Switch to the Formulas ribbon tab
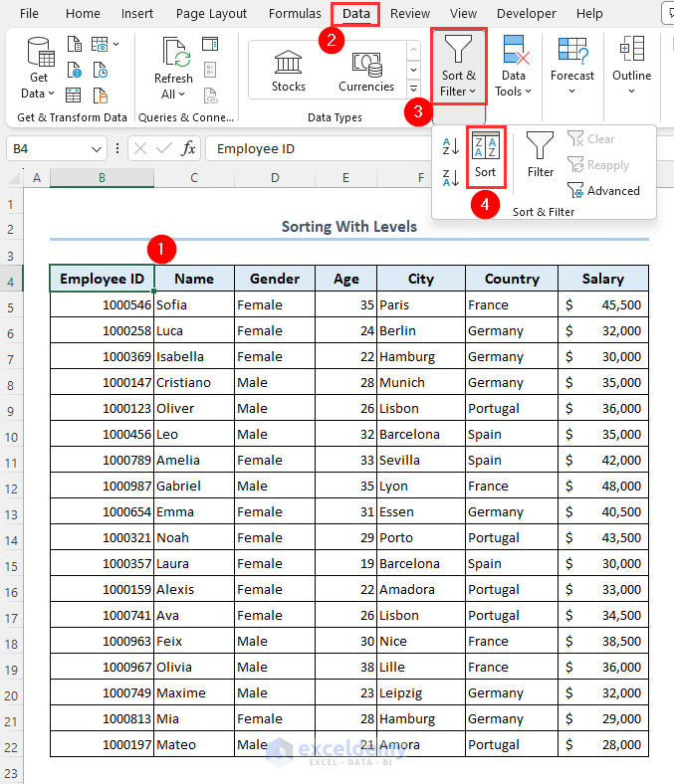The height and width of the screenshot is (784, 674). click(295, 14)
